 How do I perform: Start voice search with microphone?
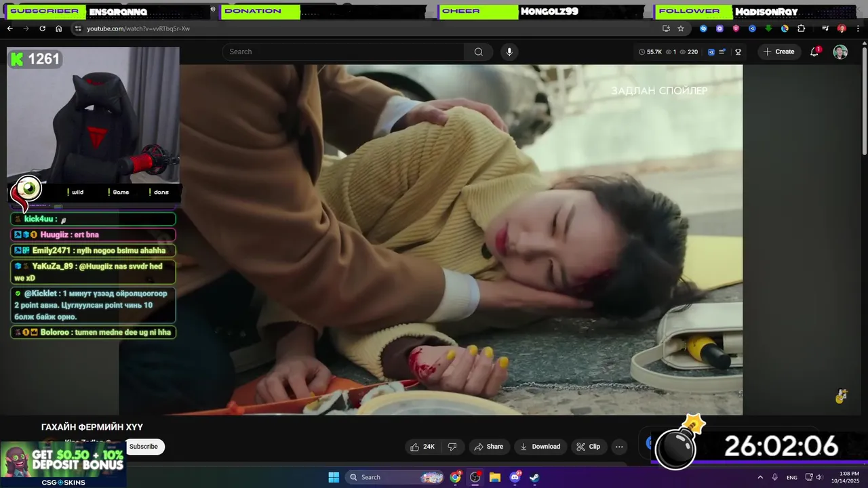[509, 52]
